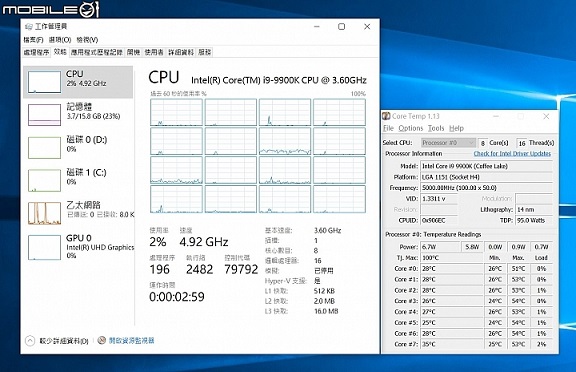Select the CPU performance thumbnail in sidebar
This screenshot has height=372, width=576.
44,82
